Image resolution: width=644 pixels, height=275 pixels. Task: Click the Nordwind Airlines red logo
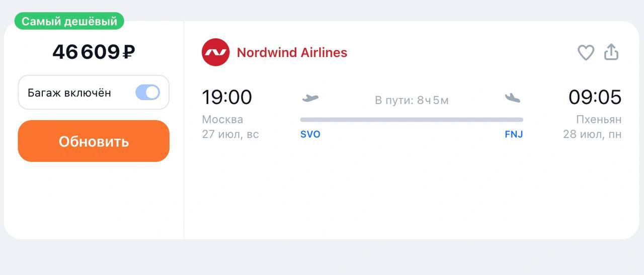[215, 52]
